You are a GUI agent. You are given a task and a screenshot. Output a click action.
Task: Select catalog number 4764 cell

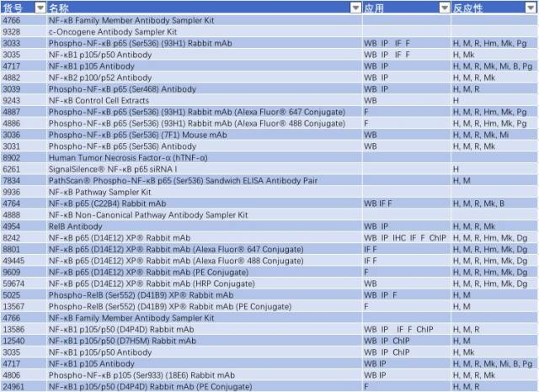[x=24, y=204]
